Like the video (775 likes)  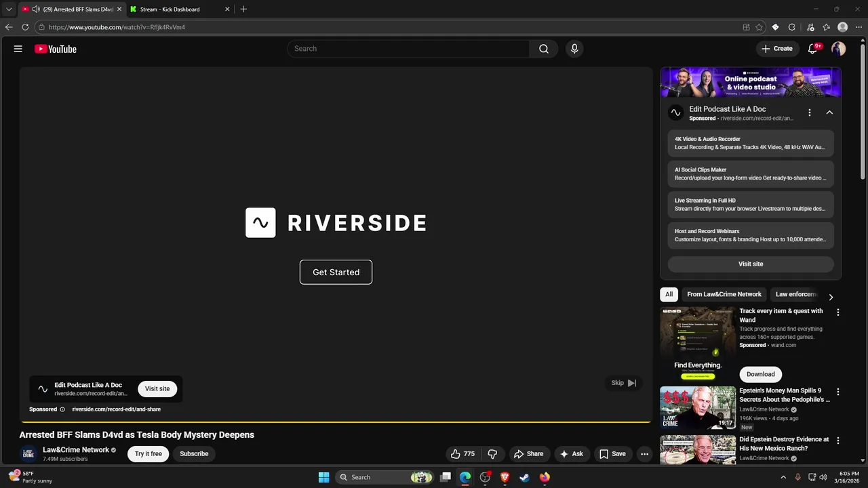[x=462, y=454]
